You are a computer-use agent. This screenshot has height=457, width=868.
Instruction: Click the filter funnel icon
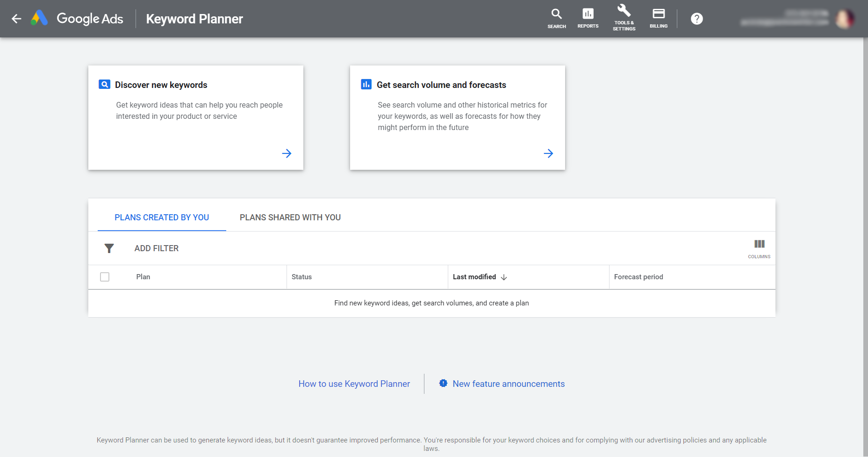109,248
